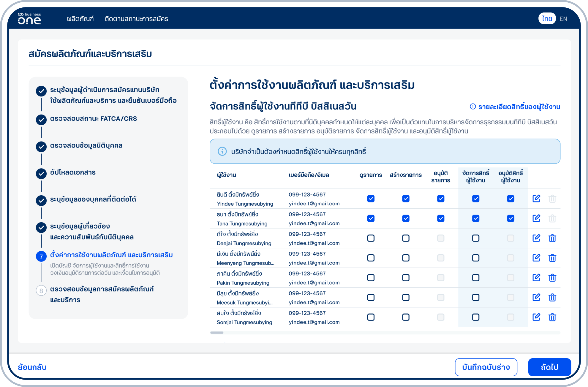
Task: Click the ผู้ใช้งาน column header
Action: 226,175
